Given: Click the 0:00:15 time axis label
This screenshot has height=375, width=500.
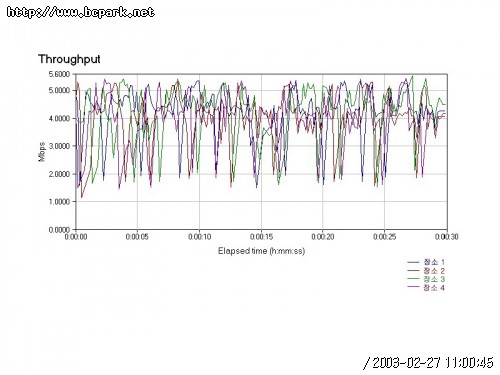Looking at the screenshot, I should 261,237.
